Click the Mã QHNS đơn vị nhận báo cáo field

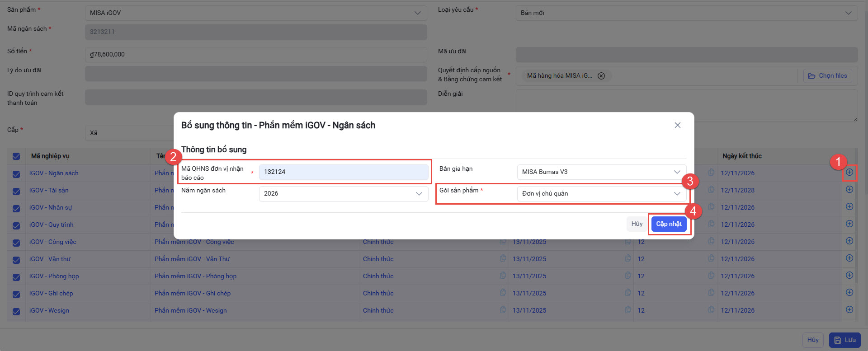coord(344,172)
